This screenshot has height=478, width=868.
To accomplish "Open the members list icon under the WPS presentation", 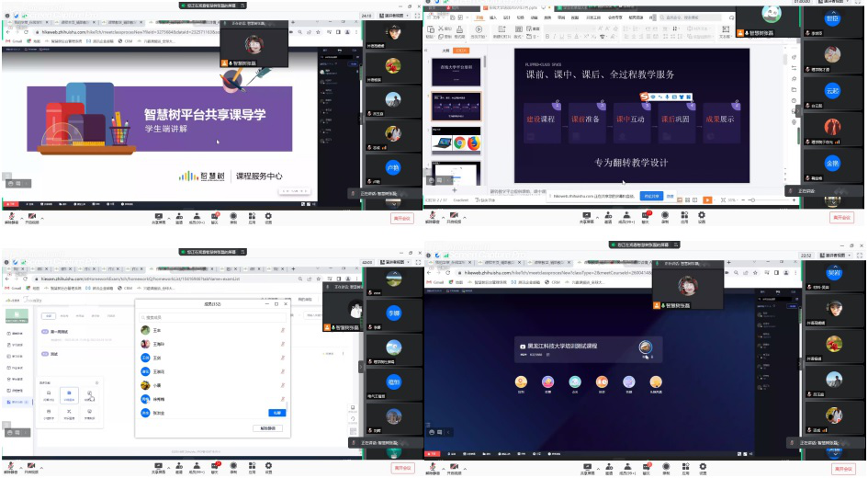I will pyautogui.click(x=626, y=218).
